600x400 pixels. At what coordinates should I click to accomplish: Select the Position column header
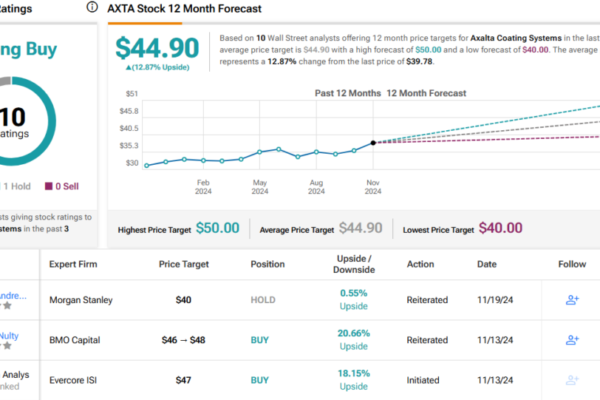(x=269, y=265)
